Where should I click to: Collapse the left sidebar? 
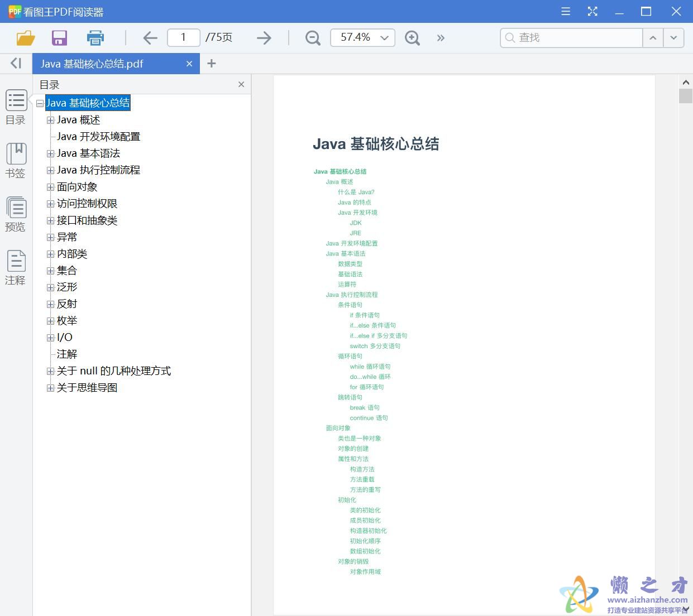point(16,63)
